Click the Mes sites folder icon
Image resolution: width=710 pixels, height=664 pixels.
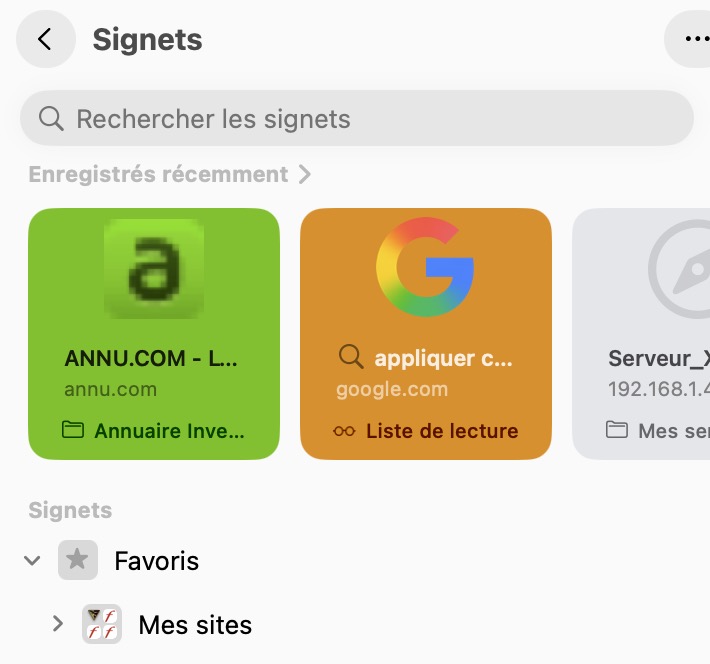tap(101, 626)
